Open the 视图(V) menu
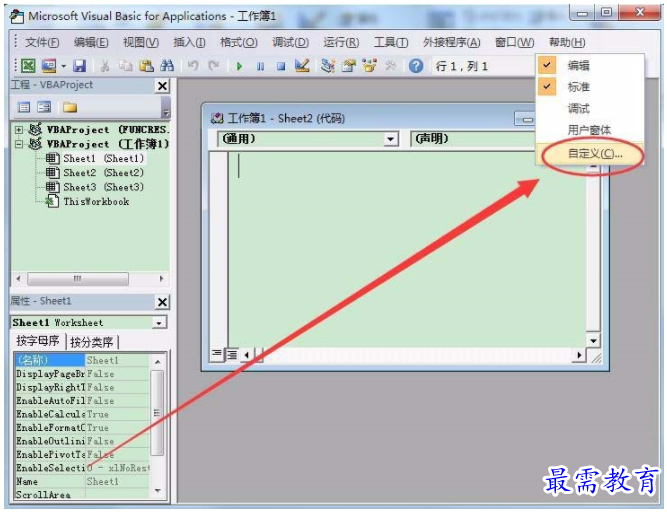Viewport: 667px width, 512px height. (x=140, y=42)
